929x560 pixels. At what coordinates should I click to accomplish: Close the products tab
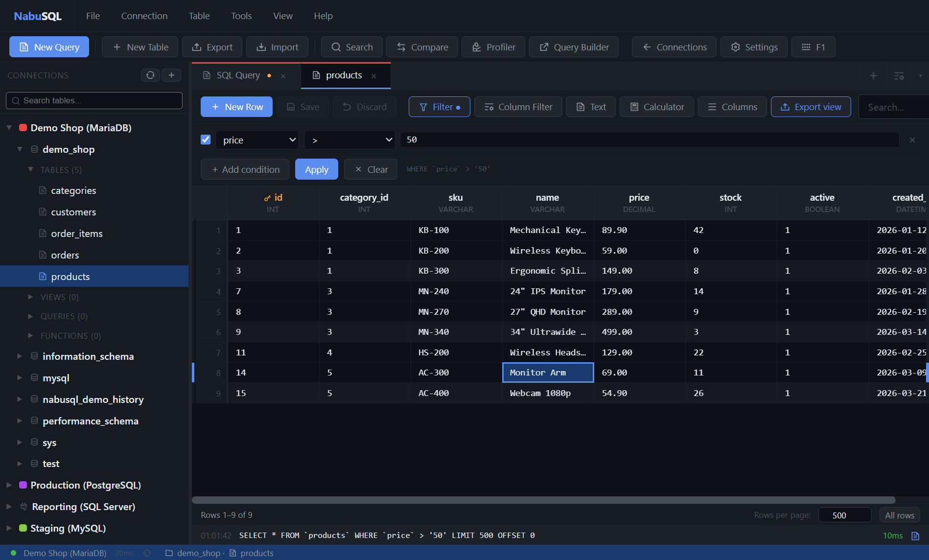tap(374, 76)
